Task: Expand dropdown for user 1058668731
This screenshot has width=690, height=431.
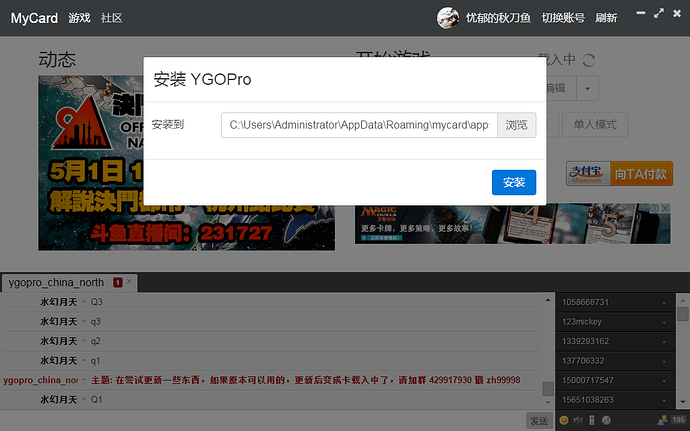Action: coord(664,302)
